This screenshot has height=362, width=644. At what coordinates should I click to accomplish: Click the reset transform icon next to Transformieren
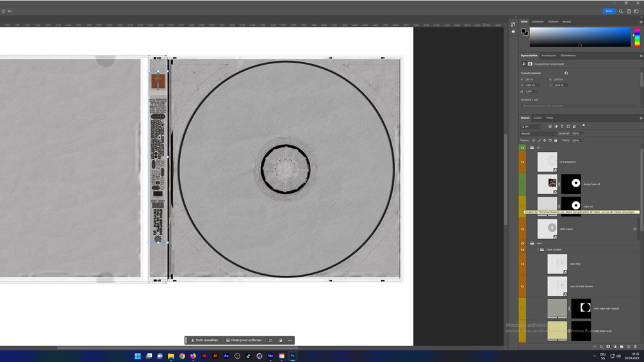tap(566, 73)
